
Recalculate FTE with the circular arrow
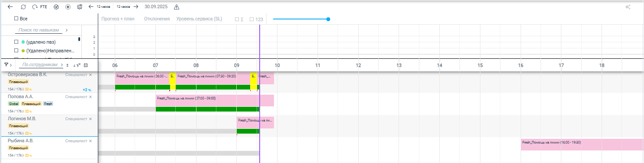pyautogui.click(x=35, y=7)
